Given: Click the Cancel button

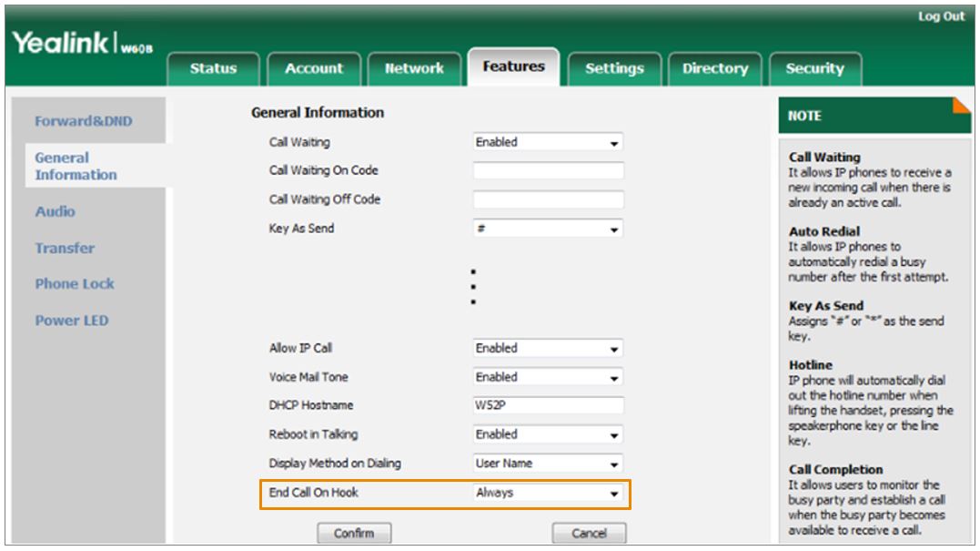Looking at the screenshot, I should tap(589, 534).
